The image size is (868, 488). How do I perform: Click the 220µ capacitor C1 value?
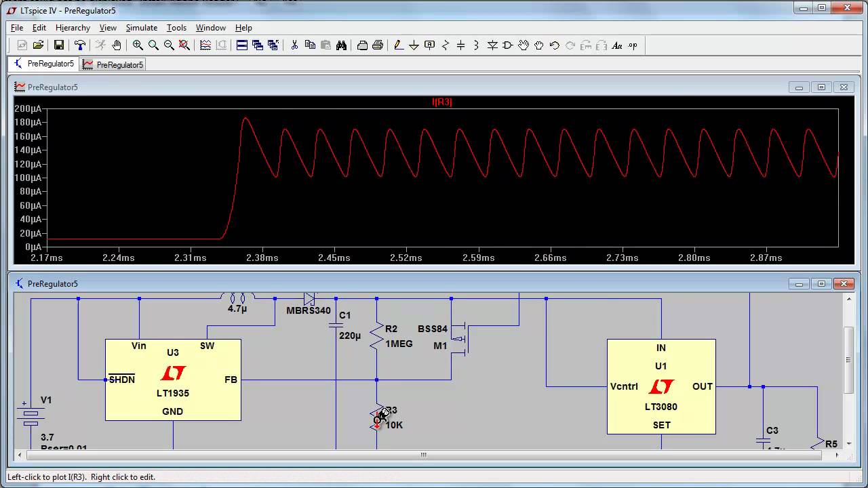(x=350, y=335)
